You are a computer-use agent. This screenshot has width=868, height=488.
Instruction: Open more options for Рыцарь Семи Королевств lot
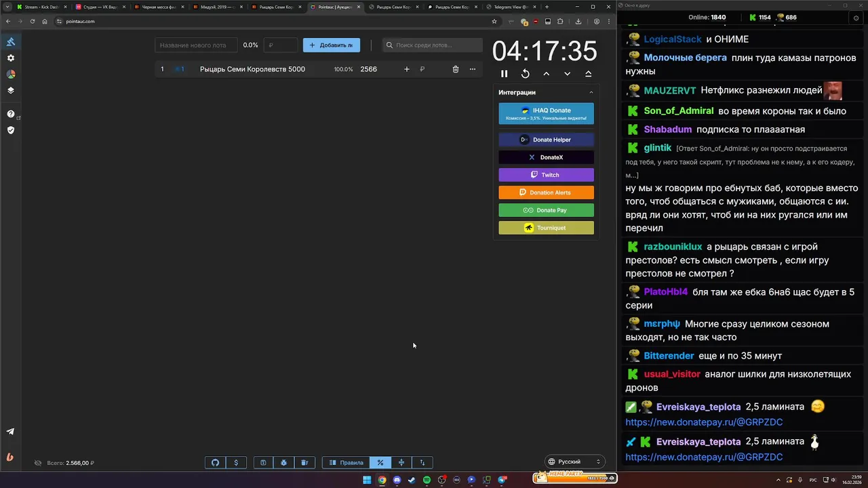[473, 69]
